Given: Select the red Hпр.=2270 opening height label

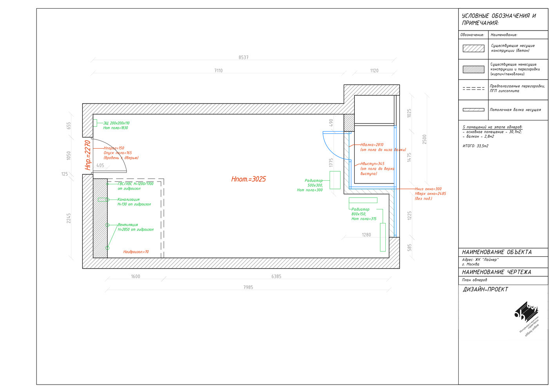Looking at the screenshot, I should pyautogui.click(x=88, y=155).
